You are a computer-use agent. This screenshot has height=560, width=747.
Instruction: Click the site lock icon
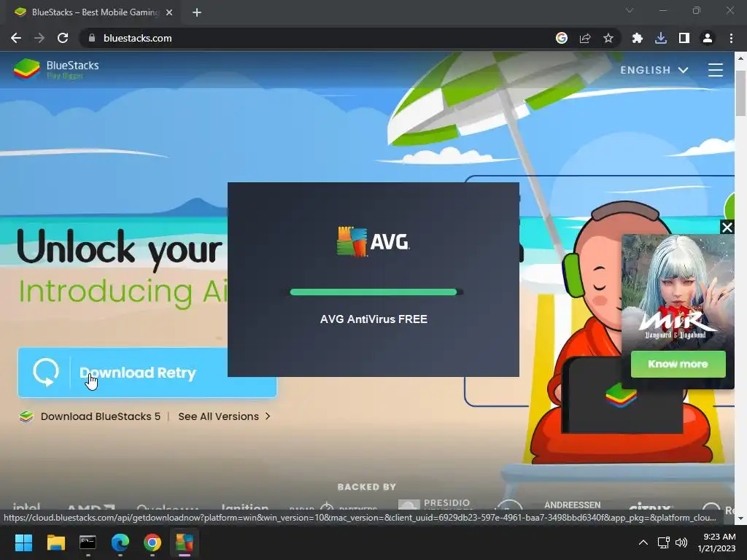(92, 38)
